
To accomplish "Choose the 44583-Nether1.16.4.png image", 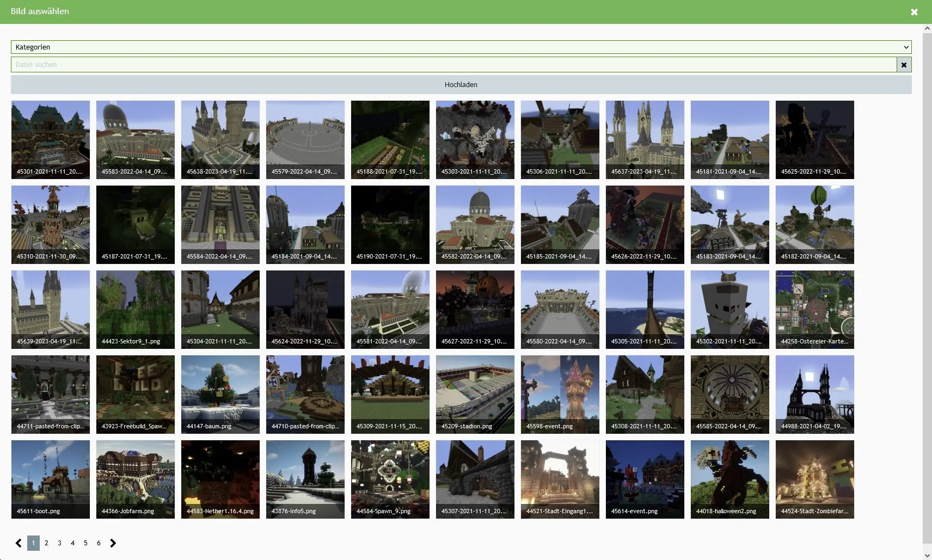I will tap(220, 479).
